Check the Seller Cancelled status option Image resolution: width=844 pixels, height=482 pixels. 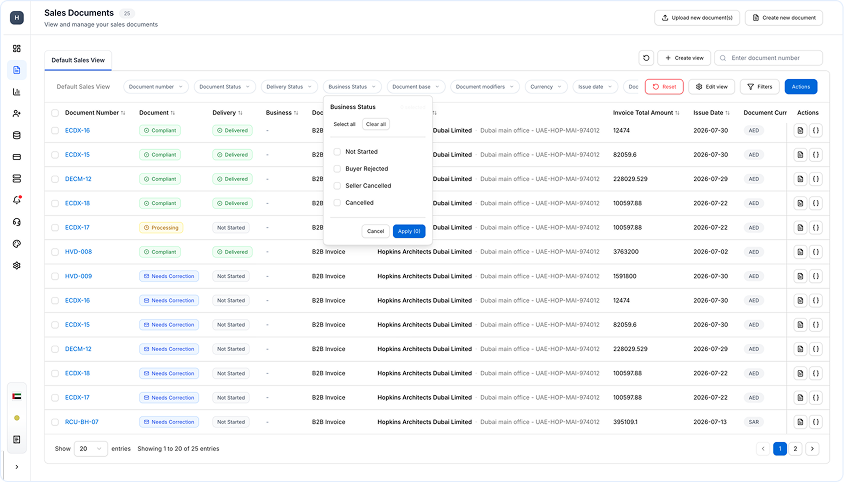point(337,185)
